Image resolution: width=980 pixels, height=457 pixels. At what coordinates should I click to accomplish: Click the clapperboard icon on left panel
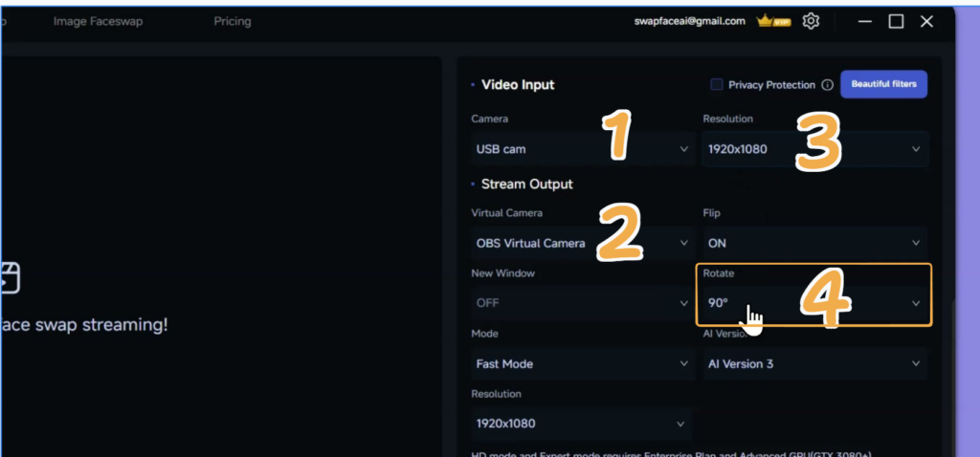click(x=10, y=278)
